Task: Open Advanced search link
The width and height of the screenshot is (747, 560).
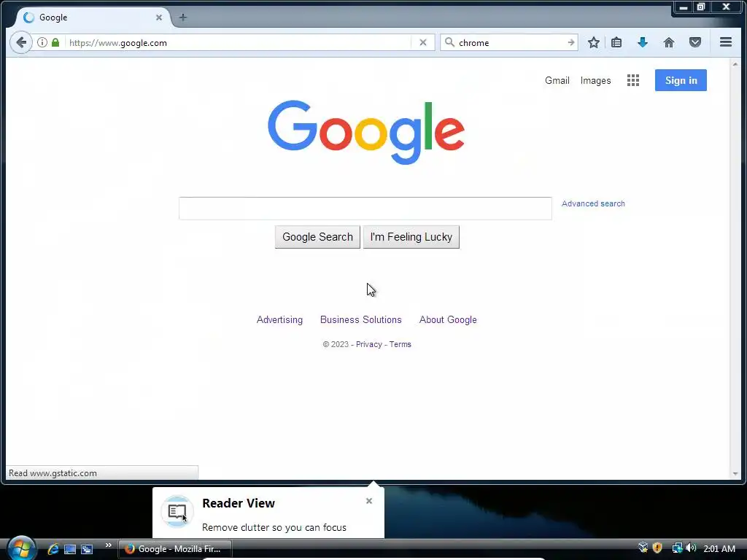Action: [593, 203]
